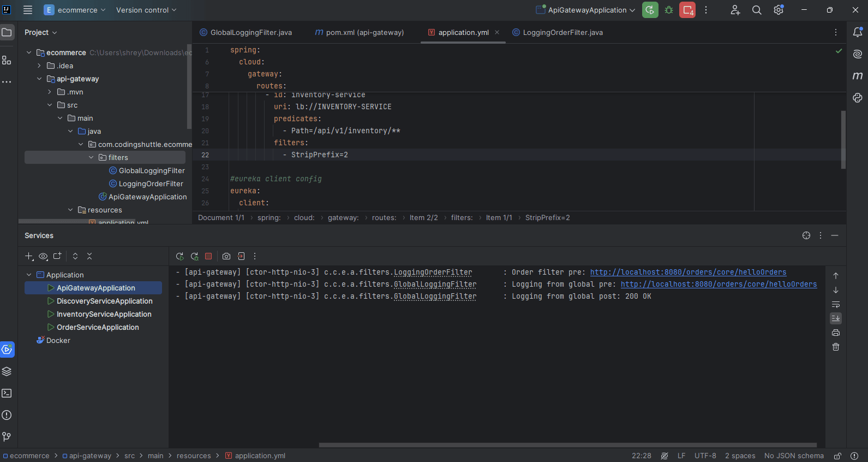Change 2 spaces indent setting
The width and height of the screenshot is (868, 462).
click(x=740, y=456)
